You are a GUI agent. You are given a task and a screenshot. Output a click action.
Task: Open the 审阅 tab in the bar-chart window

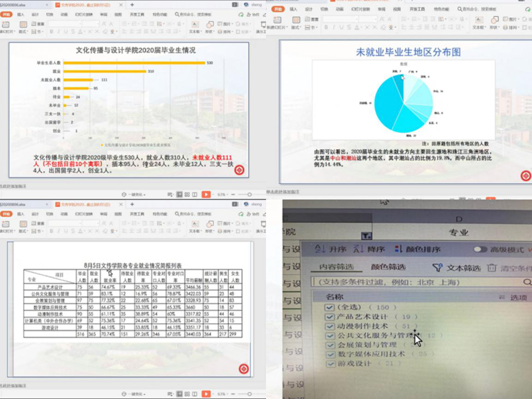click(x=103, y=15)
